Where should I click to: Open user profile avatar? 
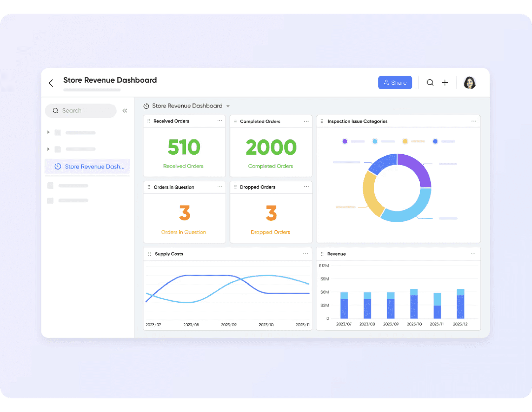point(469,83)
